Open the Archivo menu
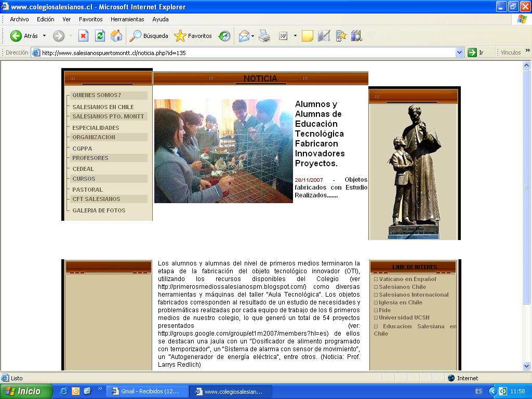 click(x=19, y=19)
